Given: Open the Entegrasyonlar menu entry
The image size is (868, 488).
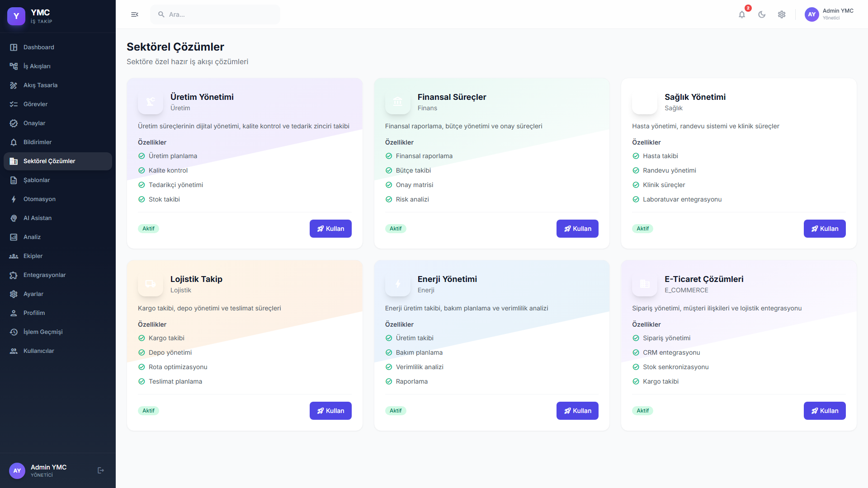Looking at the screenshot, I should click(58, 275).
